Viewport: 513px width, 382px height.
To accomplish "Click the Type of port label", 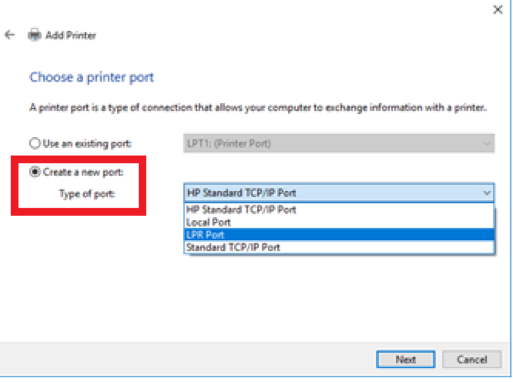I will [x=87, y=194].
